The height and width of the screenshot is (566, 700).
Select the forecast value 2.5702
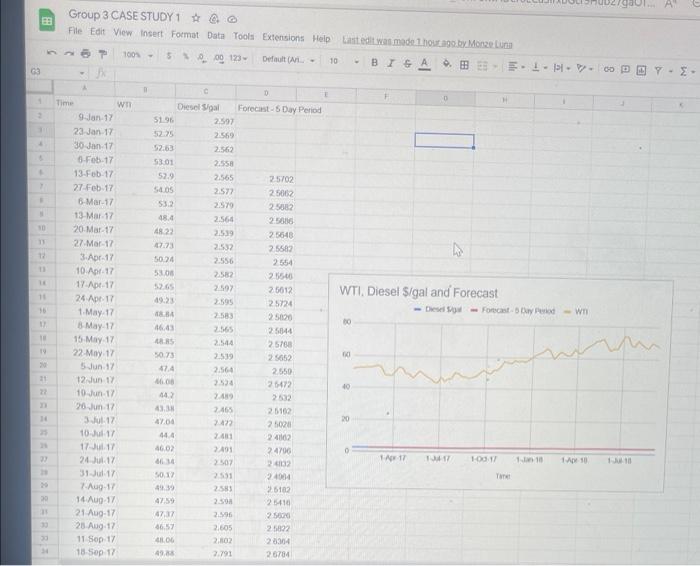point(266,179)
